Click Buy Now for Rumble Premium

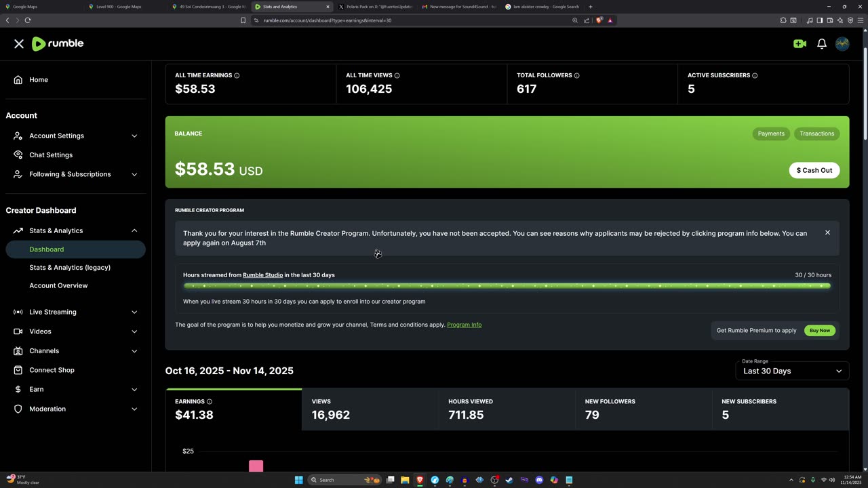point(820,331)
